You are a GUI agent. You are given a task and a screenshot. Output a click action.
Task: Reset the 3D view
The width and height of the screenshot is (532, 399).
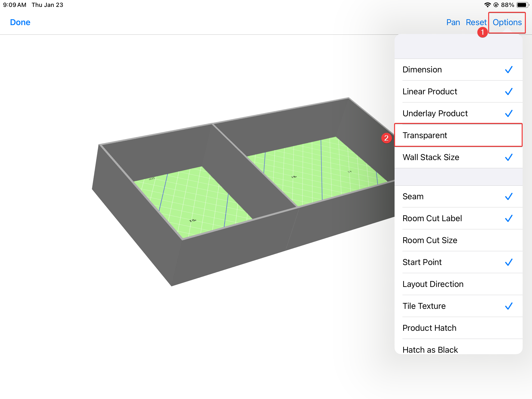pos(476,22)
